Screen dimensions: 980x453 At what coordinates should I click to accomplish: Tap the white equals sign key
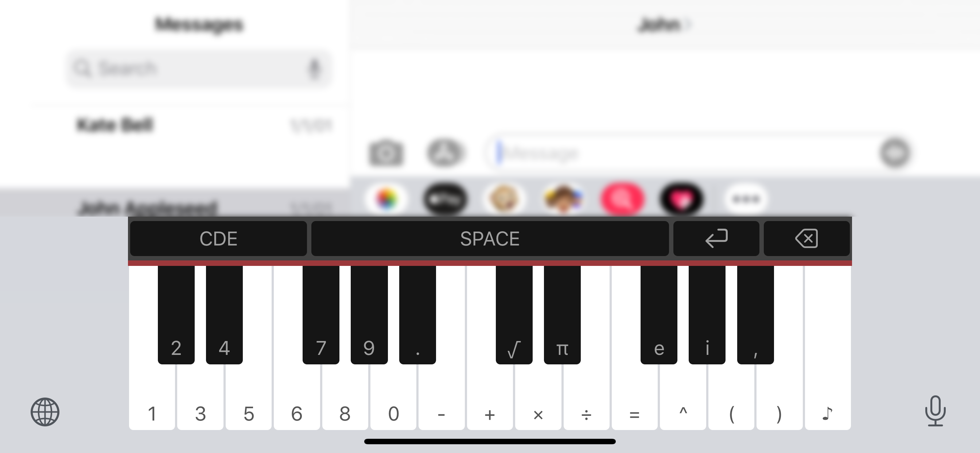coord(635,396)
